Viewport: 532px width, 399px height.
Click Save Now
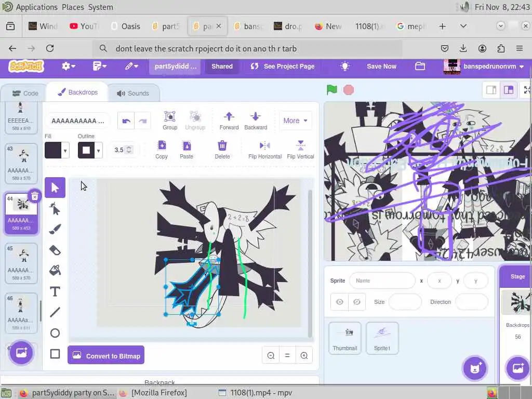381,66
